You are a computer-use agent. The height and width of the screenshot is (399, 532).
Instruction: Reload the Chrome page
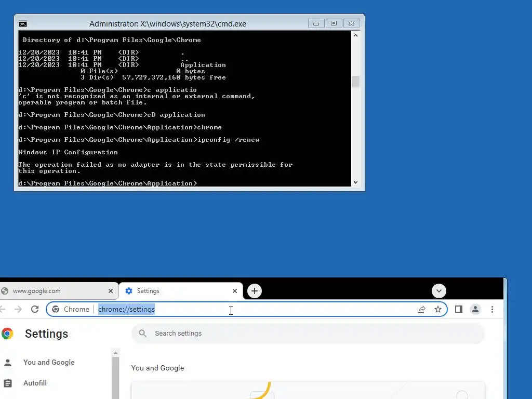pos(35,310)
